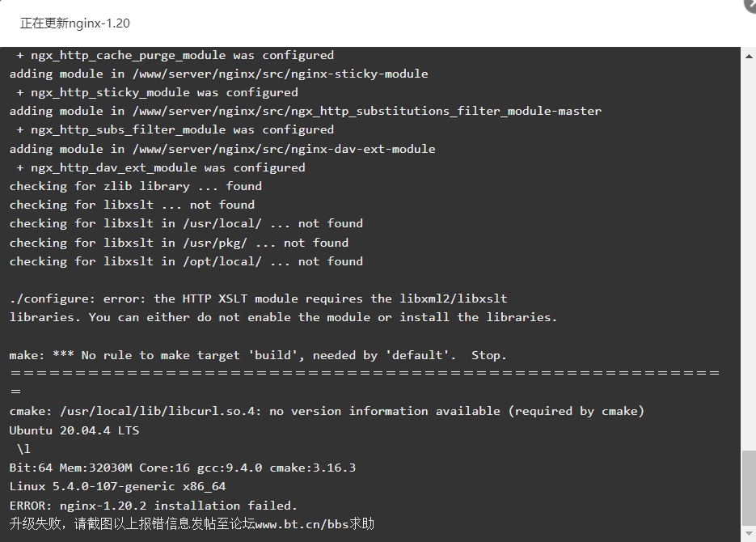Screen dimensions: 756x542
Task: Click the './configure: error' XSLT message line
Action: pos(258,299)
